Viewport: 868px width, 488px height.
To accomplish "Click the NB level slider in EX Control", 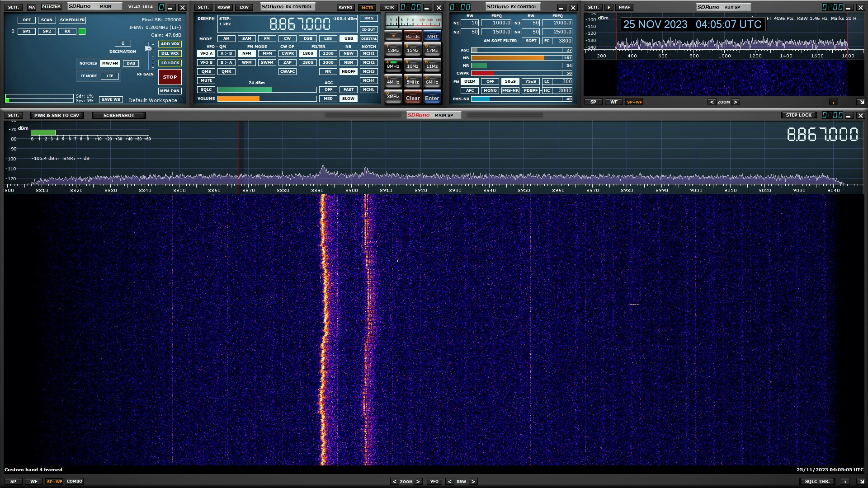I will click(x=522, y=58).
